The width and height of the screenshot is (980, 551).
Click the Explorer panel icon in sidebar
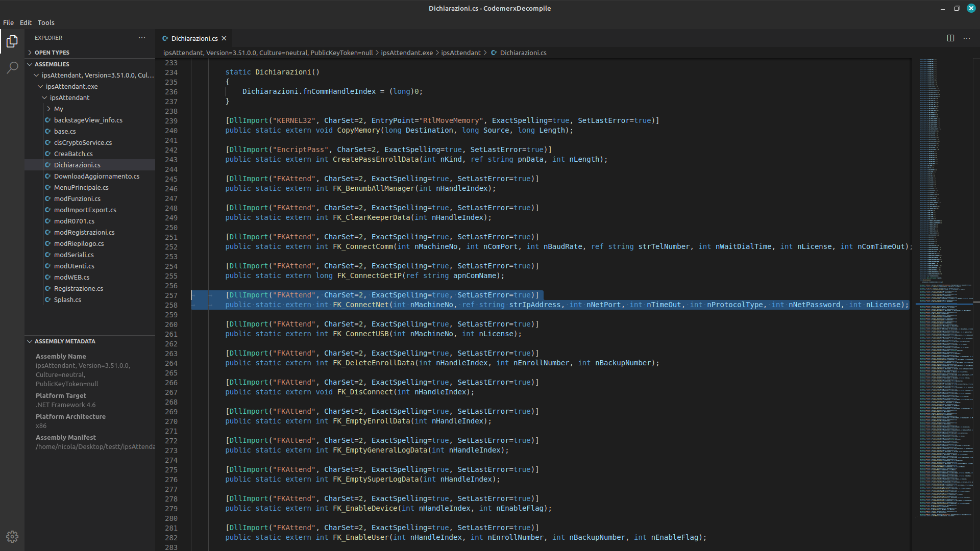point(12,42)
